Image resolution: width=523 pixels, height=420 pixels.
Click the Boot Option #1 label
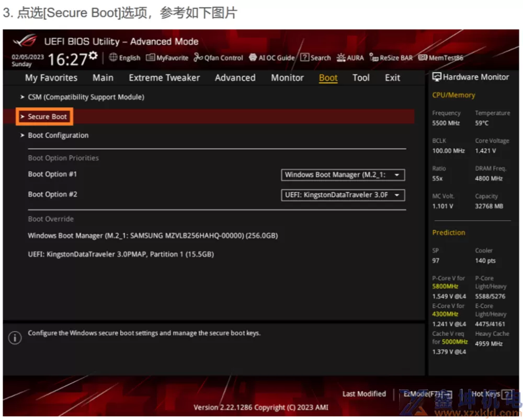coord(52,174)
